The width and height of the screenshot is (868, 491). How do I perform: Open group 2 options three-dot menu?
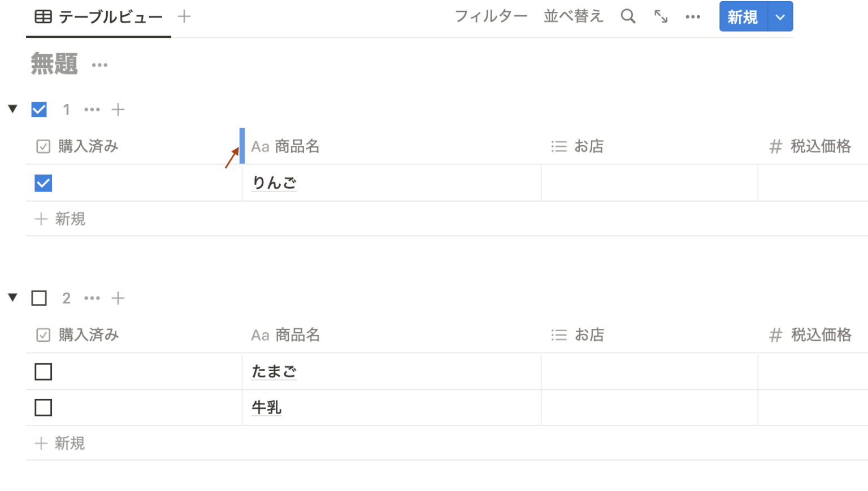point(92,298)
